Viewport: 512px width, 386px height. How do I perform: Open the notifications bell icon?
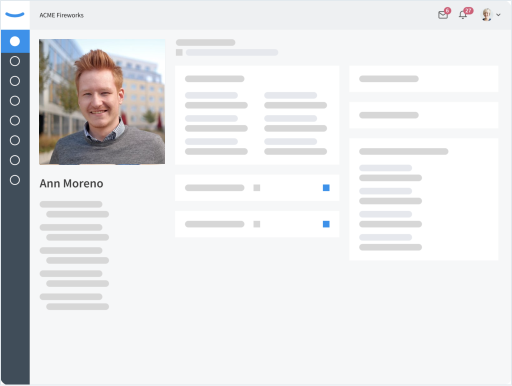pos(463,15)
